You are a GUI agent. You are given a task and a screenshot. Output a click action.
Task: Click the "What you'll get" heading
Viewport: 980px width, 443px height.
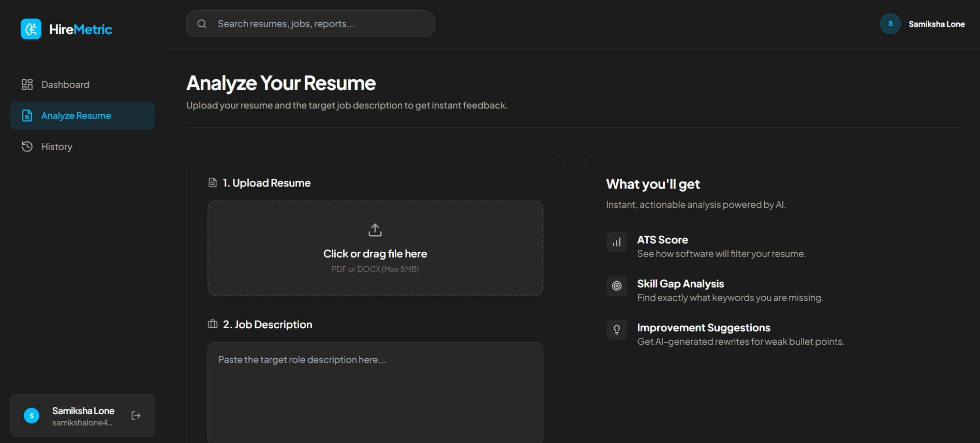653,184
